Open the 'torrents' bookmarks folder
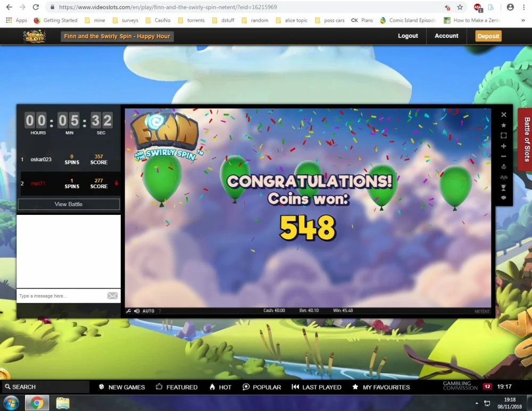532x411 pixels. (x=192, y=20)
